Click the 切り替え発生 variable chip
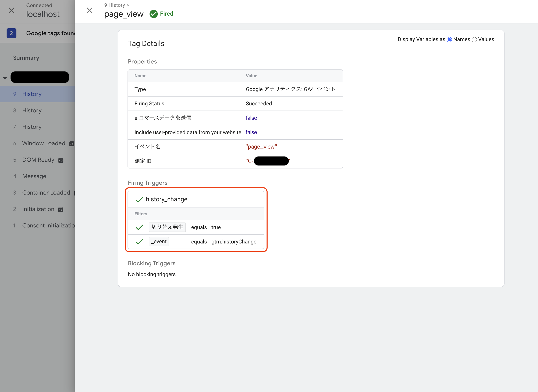 [167, 227]
